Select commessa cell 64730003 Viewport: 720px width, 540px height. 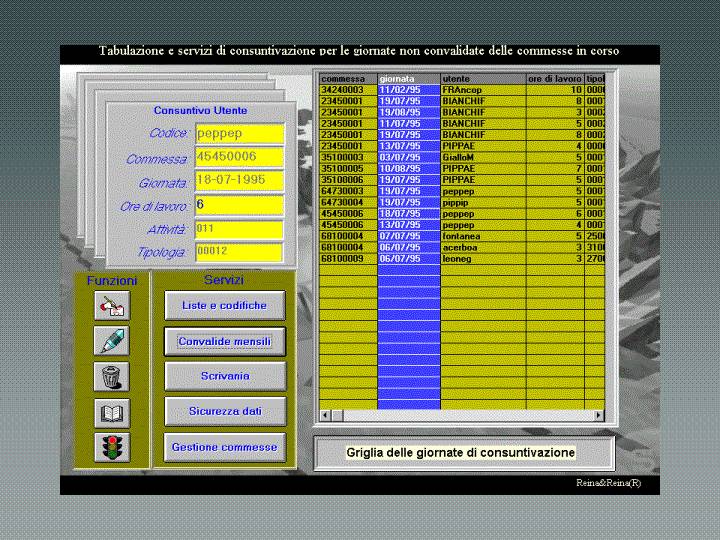coord(348,191)
